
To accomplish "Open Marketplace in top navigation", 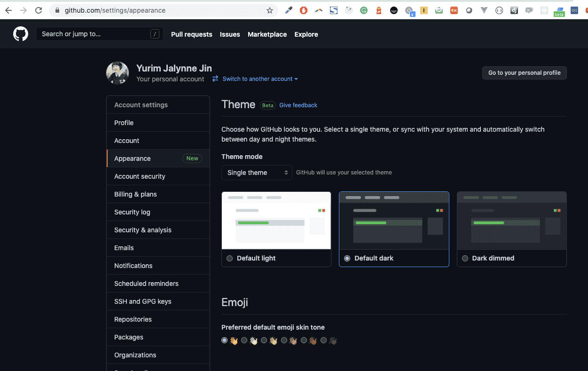I will coord(267,34).
